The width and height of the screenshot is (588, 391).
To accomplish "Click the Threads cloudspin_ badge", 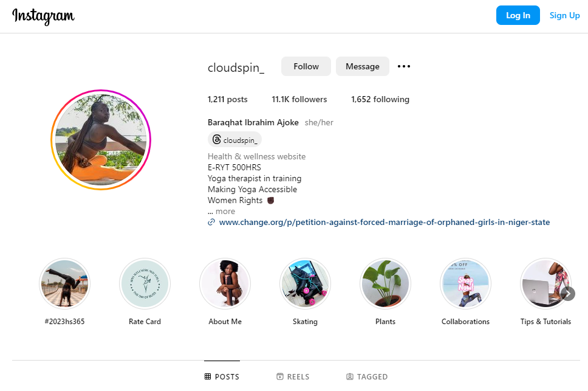I will [x=234, y=140].
